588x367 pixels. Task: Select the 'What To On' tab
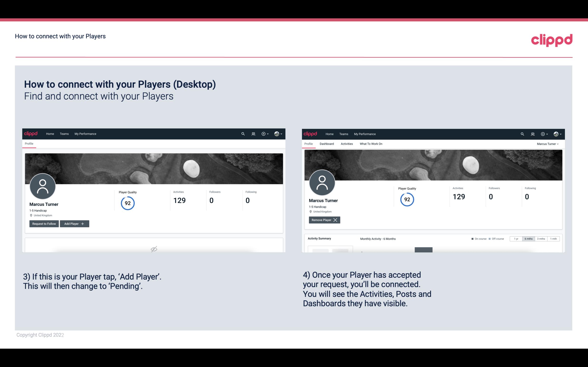pos(371,144)
